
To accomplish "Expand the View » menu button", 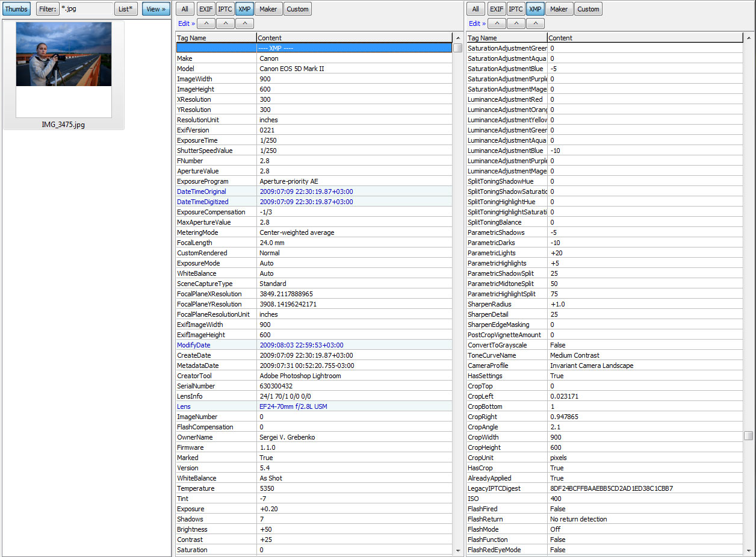I will click(156, 9).
